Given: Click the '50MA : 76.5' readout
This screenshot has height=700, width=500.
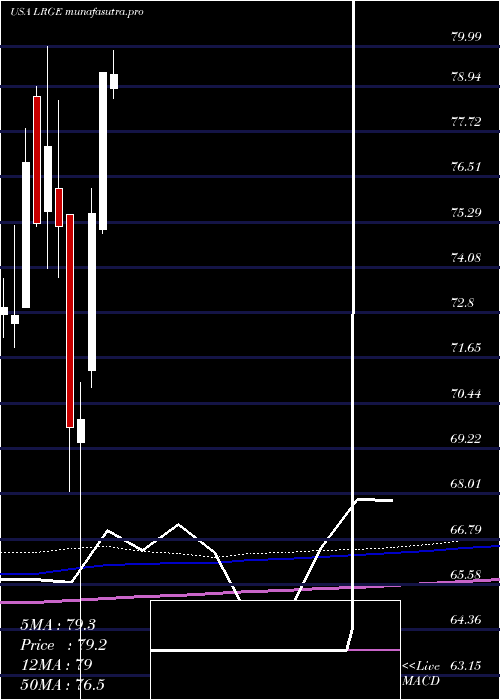Looking at the screenshot, I should 62,684.
